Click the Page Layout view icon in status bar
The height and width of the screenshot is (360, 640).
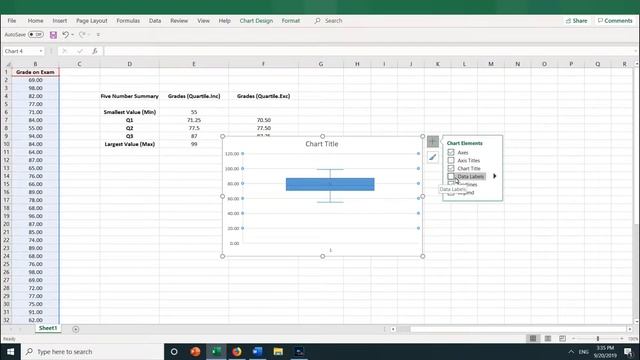[548, 338]
